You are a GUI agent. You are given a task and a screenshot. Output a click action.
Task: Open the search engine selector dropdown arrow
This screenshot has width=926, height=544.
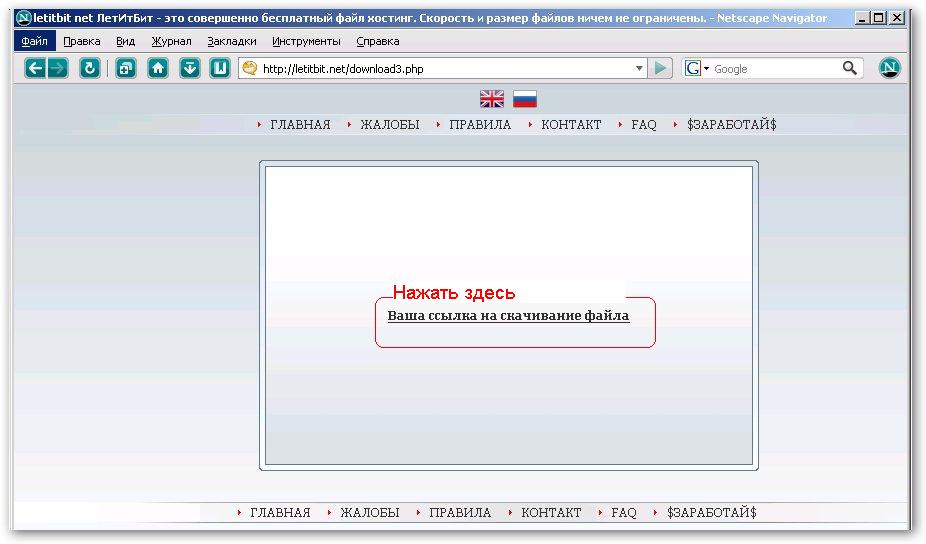coord(706,69)
